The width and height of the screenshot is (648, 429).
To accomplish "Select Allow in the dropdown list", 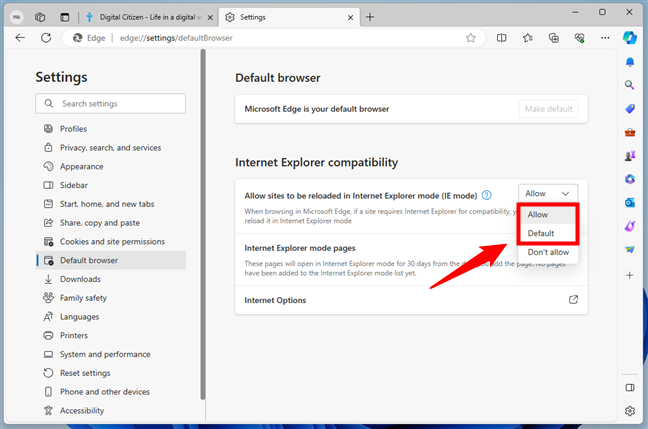I will tap(547, 214).
